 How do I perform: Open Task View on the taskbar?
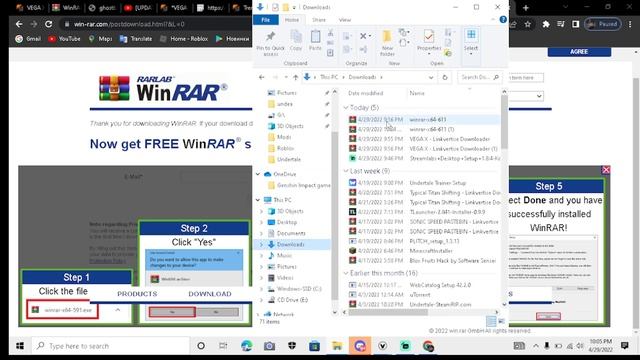(x=223, y=346)
